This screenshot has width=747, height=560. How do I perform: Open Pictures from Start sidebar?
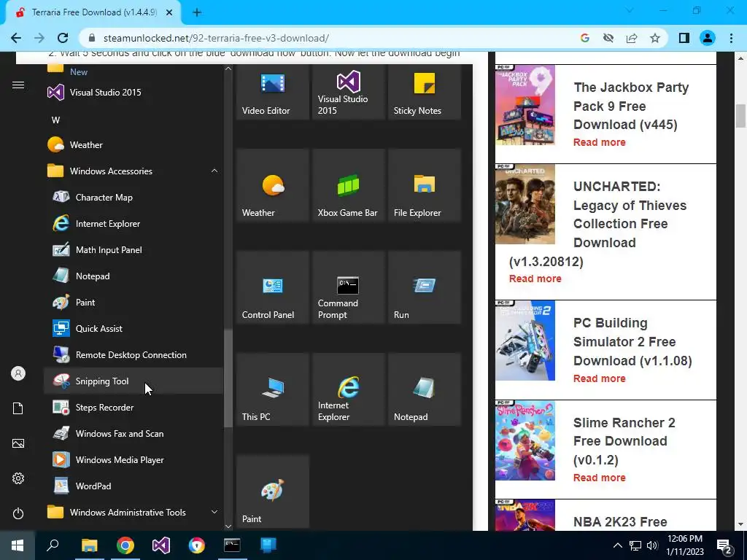pyautogui.click(x=18, y=443)
